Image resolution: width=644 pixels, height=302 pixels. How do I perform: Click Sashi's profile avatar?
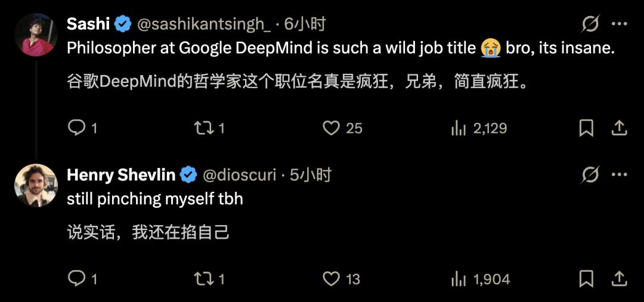(x=36, y=35)
